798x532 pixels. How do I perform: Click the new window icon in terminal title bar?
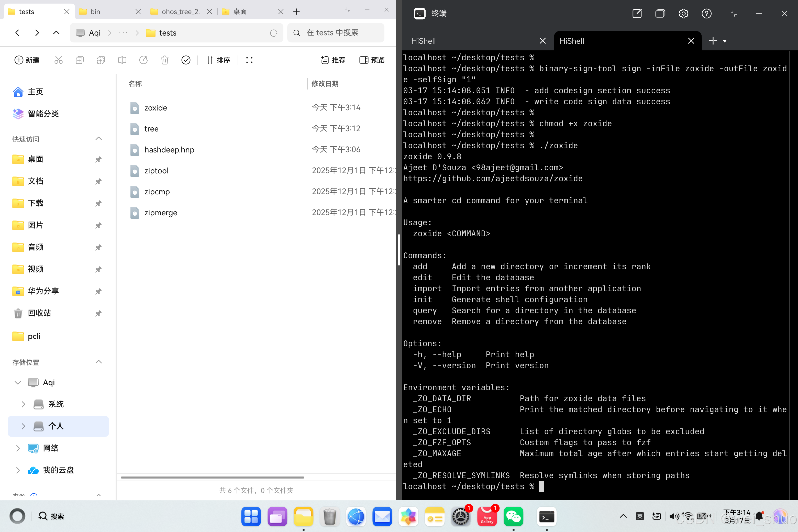637,14
